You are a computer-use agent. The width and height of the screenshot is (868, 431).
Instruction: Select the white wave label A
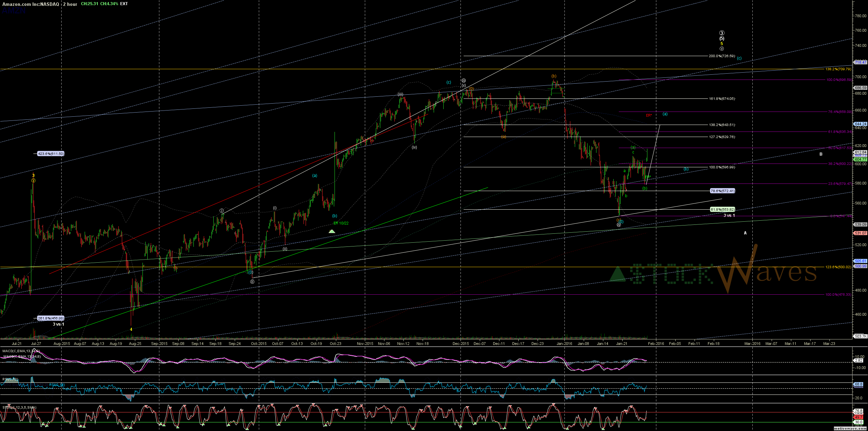[x=745, y=233]
